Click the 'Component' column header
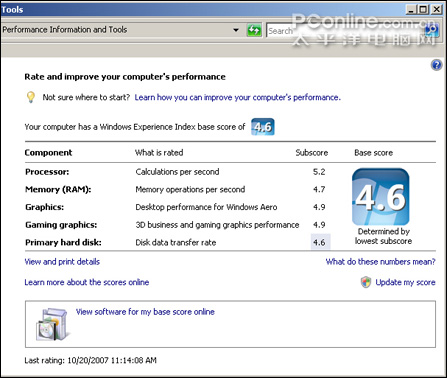 48,153
